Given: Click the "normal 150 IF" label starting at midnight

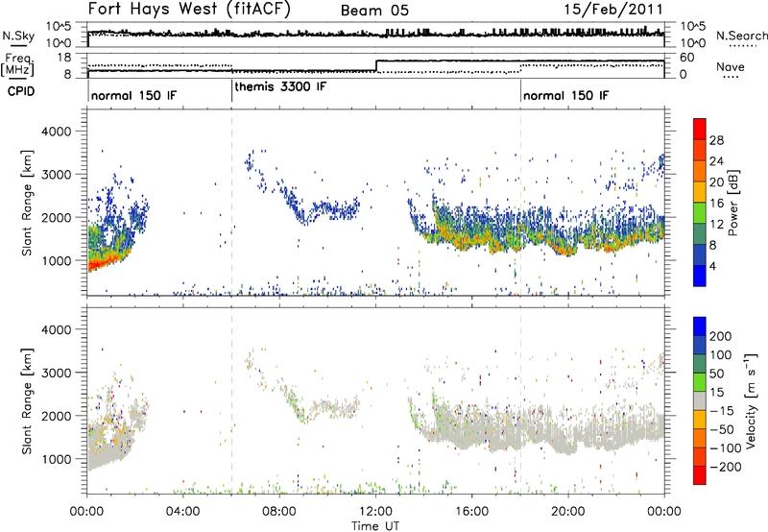Looking at the screenshot, I should point(133,95).
